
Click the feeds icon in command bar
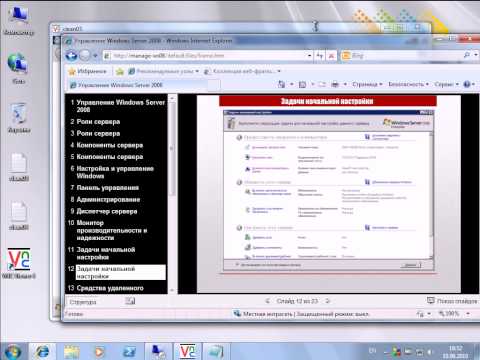click(x=302, y=85)
